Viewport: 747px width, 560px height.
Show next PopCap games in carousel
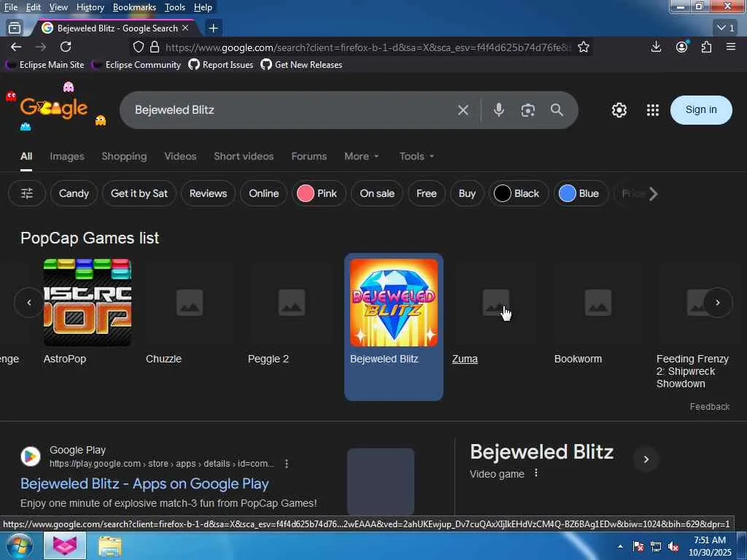pos(718,303)
